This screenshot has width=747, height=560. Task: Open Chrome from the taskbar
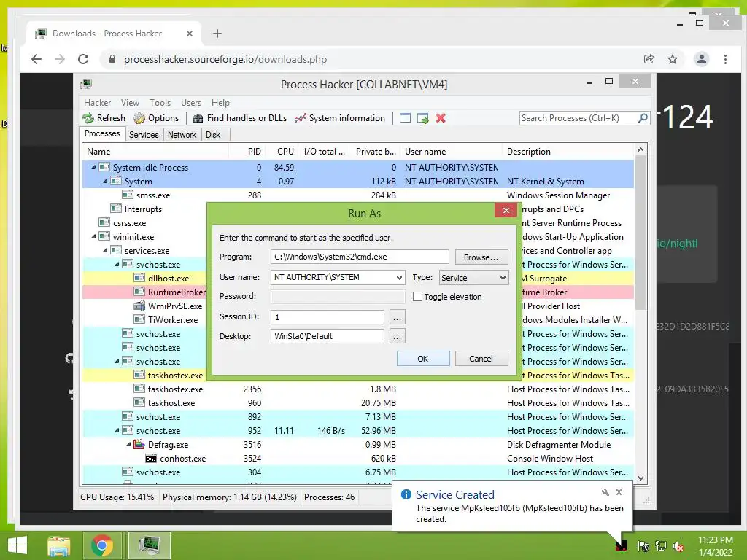(102, 545)
